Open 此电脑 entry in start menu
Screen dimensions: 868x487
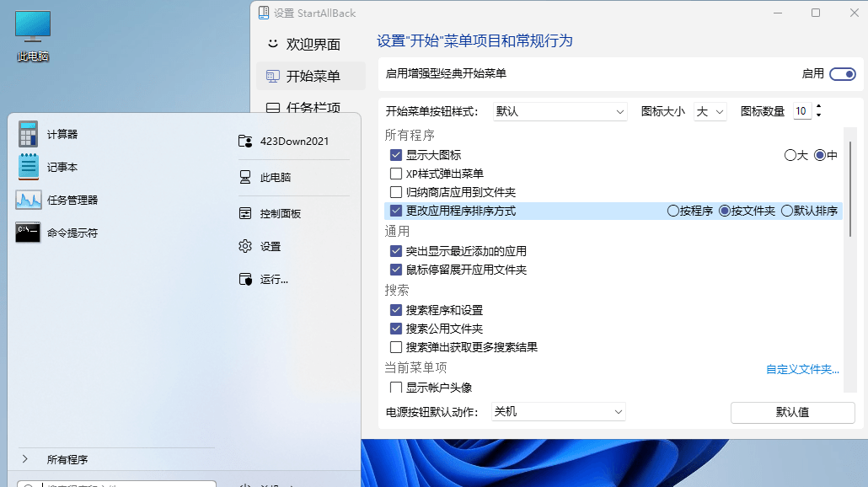click(294, 177)
